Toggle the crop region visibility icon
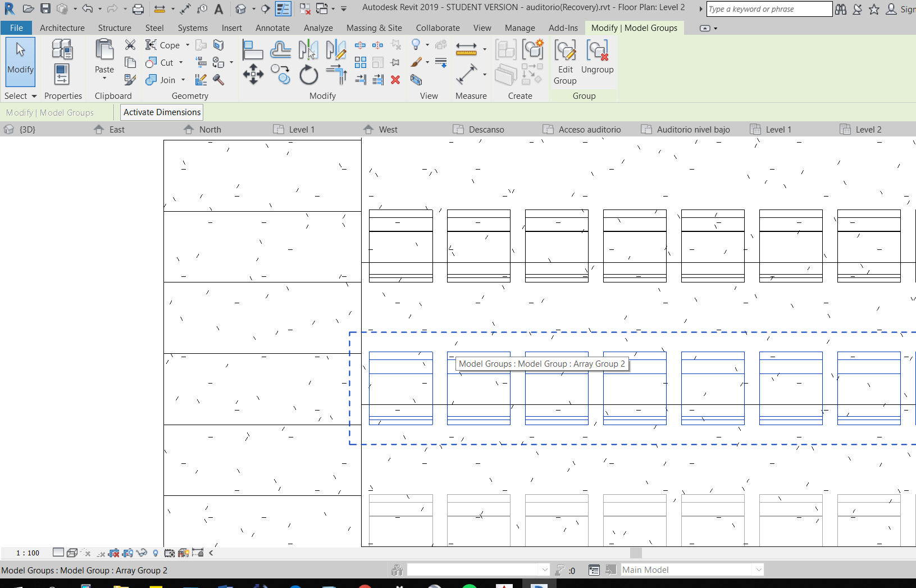The width and height of the screenshot is (916, 588). 127,554
